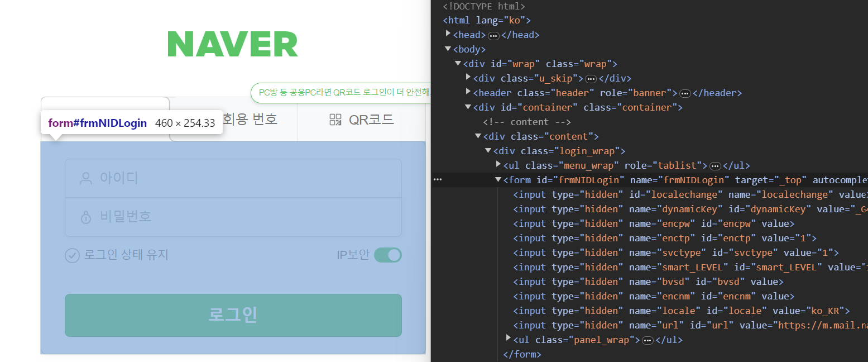The height and width of the screenshot is (362, 868).
Task: Select the hidden input url row
Action: [x=690, y=325]
